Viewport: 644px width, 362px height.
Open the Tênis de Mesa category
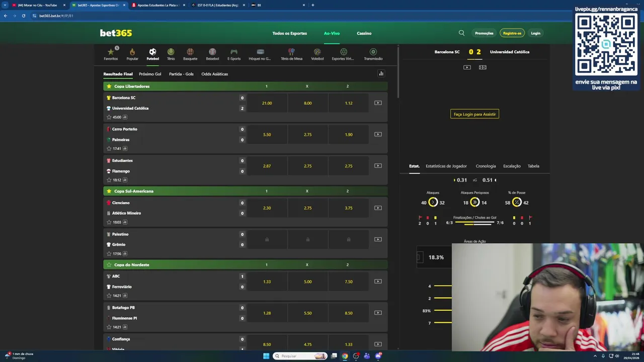291,54
